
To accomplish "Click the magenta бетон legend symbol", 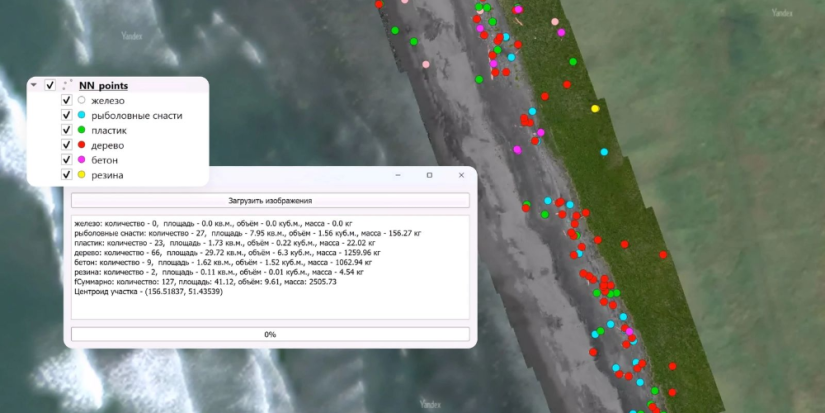I will click(x=81, y=159).
